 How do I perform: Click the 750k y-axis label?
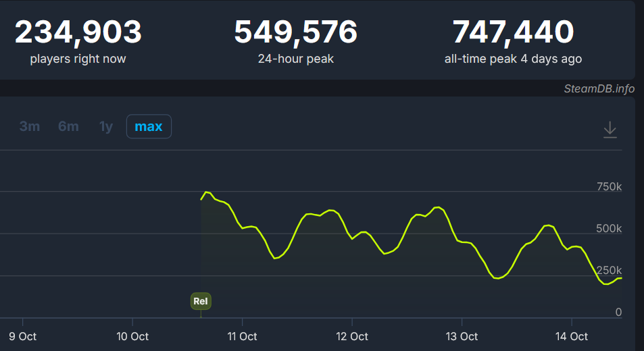(x=609, y=186)
